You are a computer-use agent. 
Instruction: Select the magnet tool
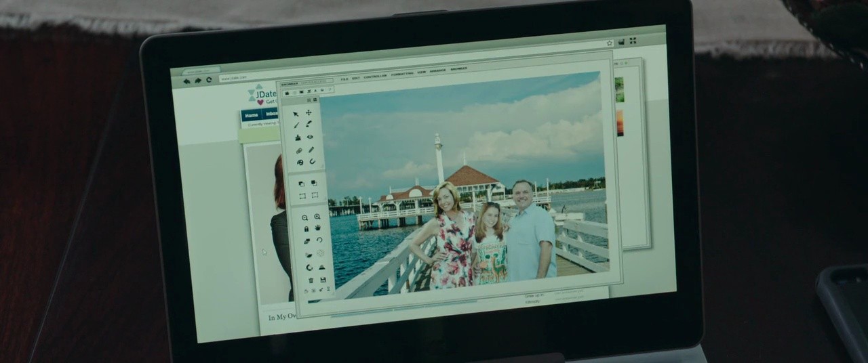[x=312, y=161]
